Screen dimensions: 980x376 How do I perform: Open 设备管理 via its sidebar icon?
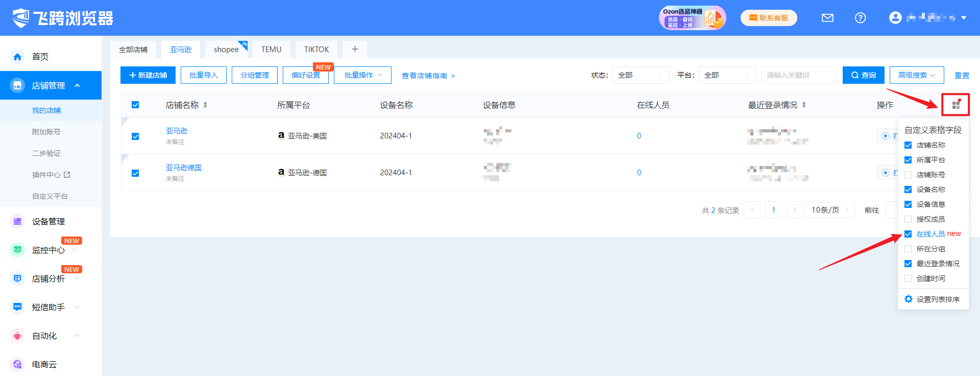[18, 221]
